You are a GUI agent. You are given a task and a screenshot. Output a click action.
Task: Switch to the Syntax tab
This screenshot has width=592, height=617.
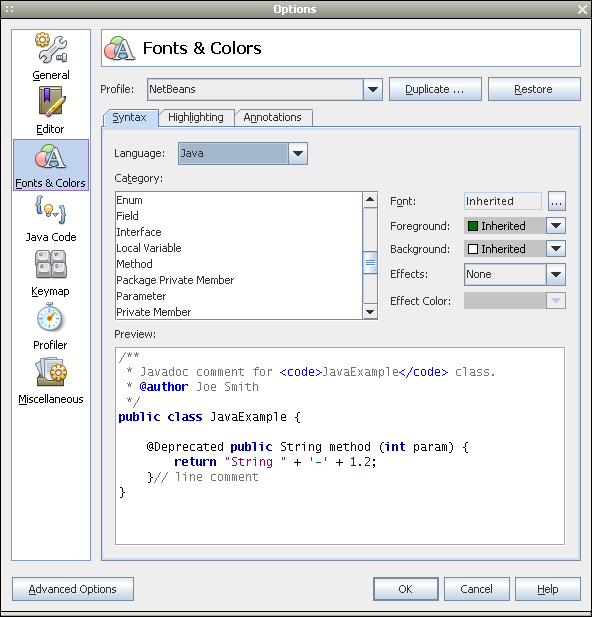130,118
